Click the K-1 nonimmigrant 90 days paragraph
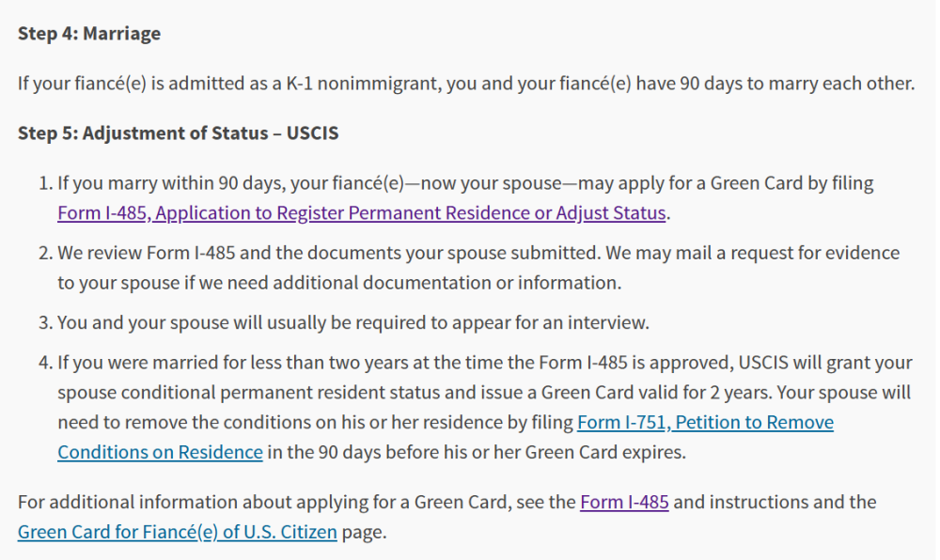Viewport: 940px width, 560px height. tap(465, 84)
